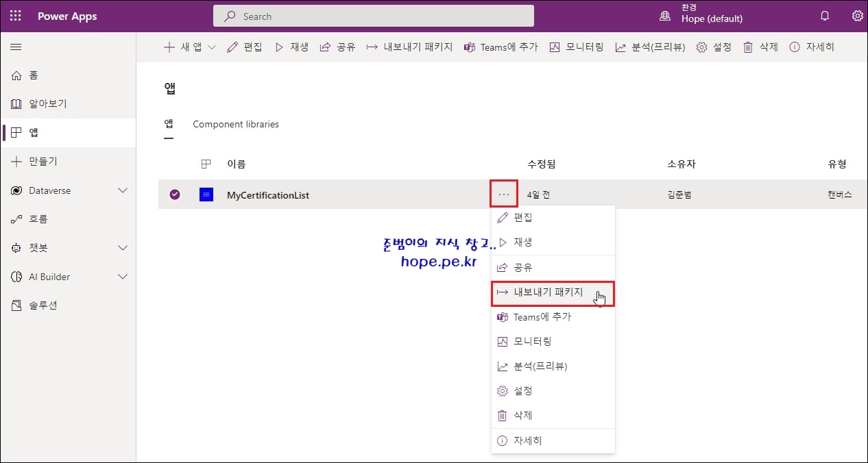Choose 편집 from the context menu

[553, 218]
